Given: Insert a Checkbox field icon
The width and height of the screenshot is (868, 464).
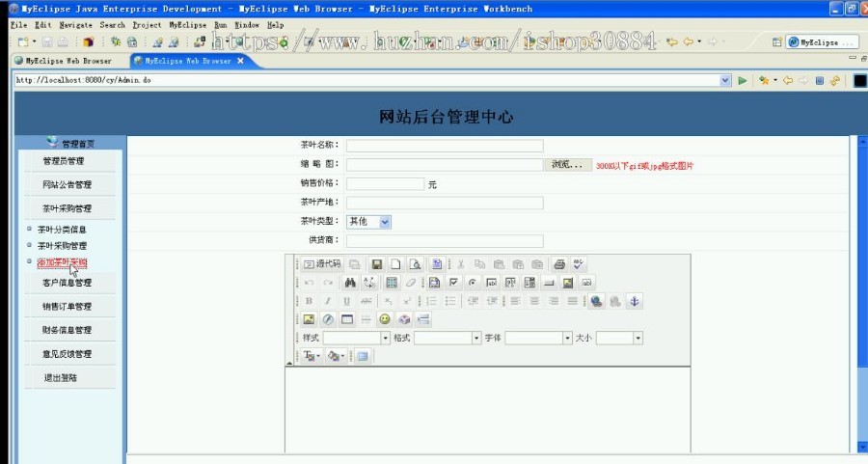Looking at the screenshot, I should coord(453,283).
